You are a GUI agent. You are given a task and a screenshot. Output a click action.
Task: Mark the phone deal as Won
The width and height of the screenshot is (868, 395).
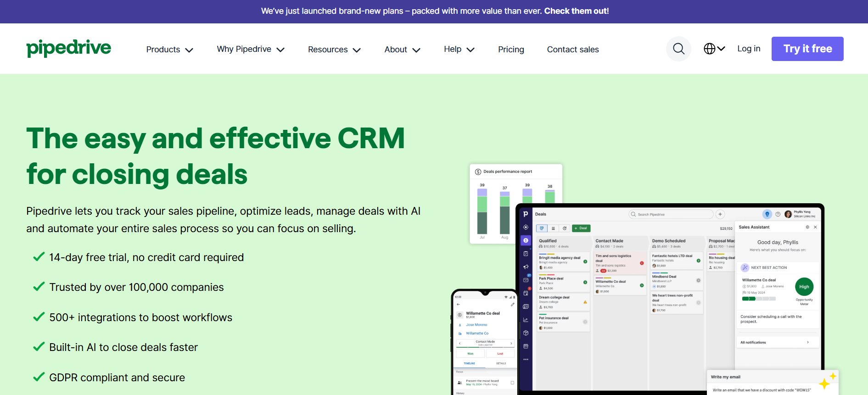(470, 354)
